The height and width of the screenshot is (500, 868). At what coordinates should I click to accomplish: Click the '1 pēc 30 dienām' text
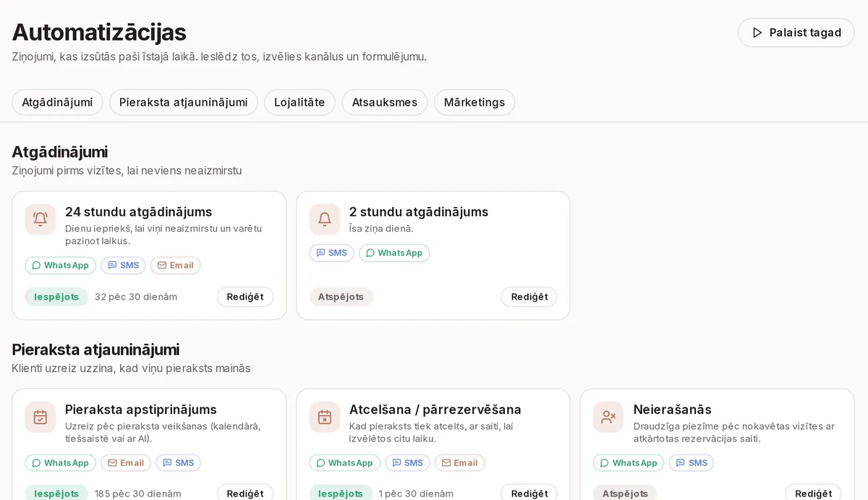pos(416,493)
